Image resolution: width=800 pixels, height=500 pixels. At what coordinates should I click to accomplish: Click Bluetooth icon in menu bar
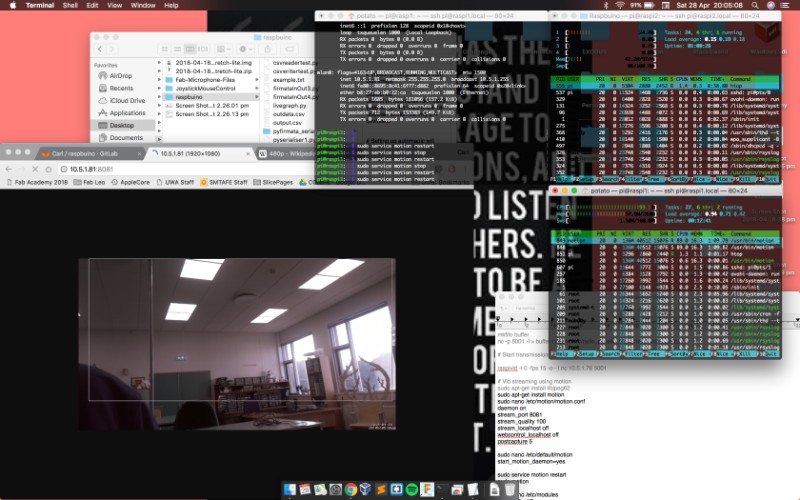tap(606, 5)
